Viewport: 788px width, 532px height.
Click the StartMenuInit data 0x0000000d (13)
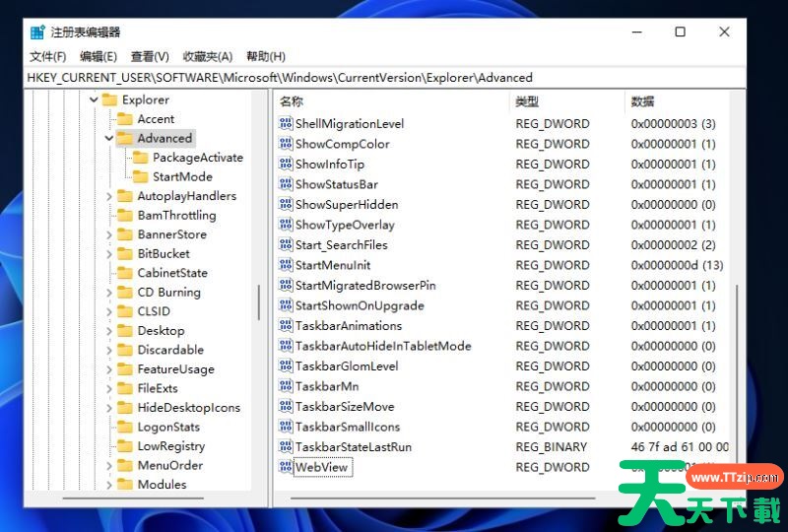pos(677,265)
